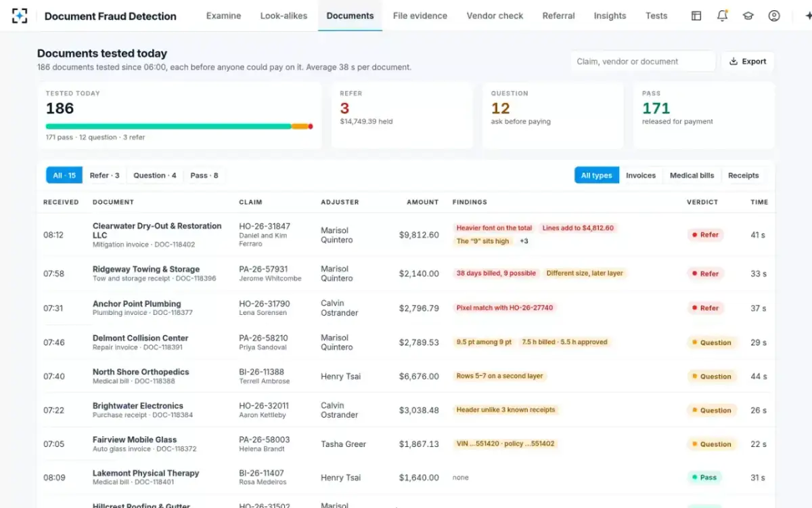Open the graduation cap learning icon

pyautogui.click(x=748, y=16)
